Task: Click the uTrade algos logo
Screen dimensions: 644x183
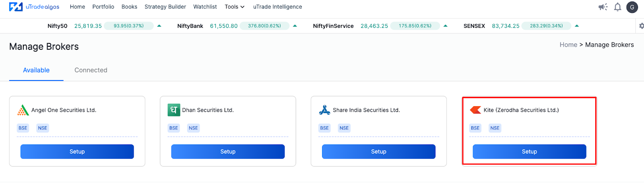Action: pos(34,7)
